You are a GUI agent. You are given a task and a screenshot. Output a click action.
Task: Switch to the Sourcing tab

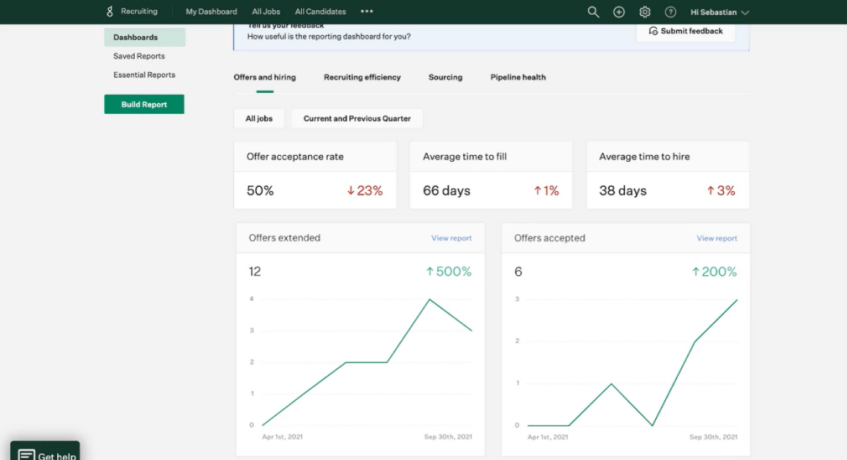pos(445,77)
